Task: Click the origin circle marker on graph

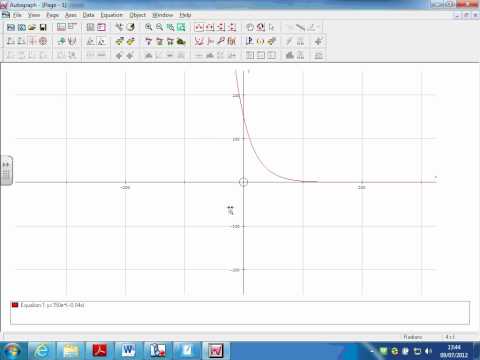Action: click(x=243, y=182)
